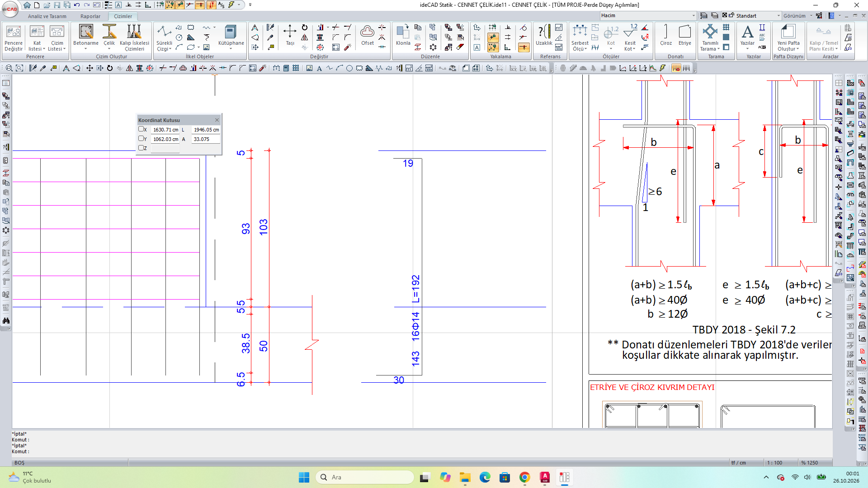The height and width of the screenshot is (488, 868).
Task: Select the Çelik drawing tool
Action: click(109, 36)
